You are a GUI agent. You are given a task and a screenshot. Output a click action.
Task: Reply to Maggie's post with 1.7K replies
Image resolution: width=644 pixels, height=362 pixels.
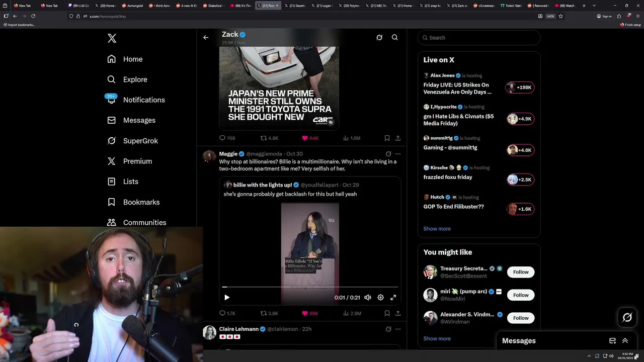pos(227,313)
